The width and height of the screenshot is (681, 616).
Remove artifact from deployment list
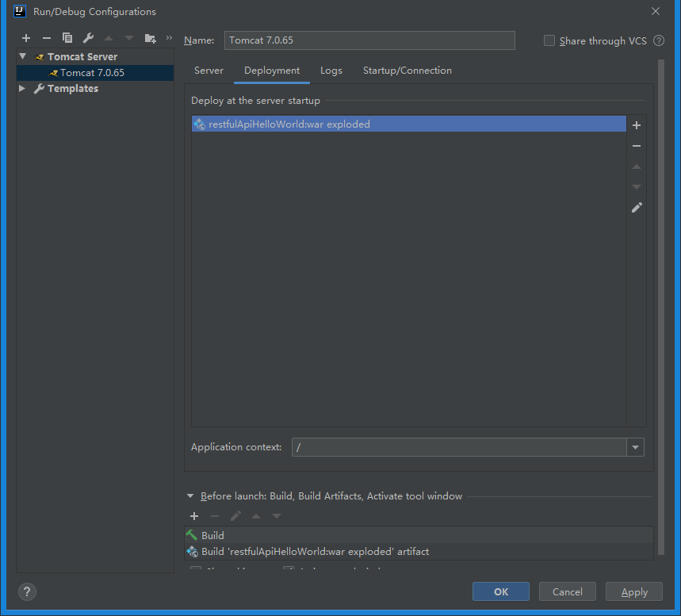click(637, 146)
